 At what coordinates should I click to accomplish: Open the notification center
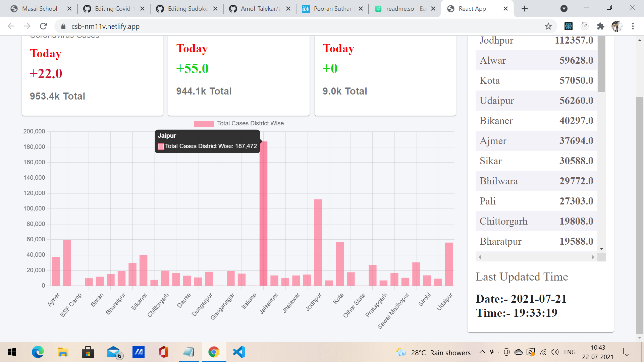(627, 352)
